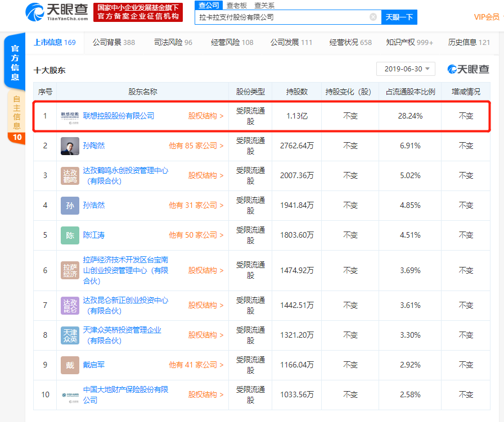Open the VIP会员 menu
The height and width of the screenshot is (422, 504).
(x=487, y=17)
